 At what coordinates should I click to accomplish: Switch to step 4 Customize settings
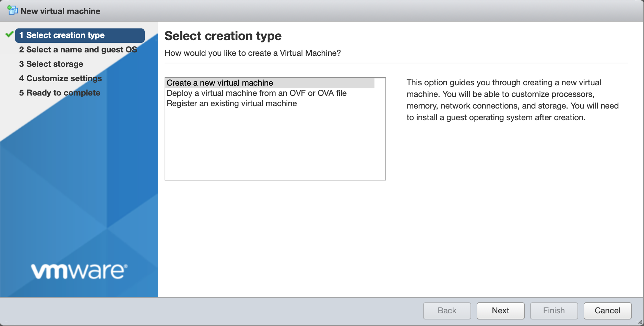pos(60,78)
